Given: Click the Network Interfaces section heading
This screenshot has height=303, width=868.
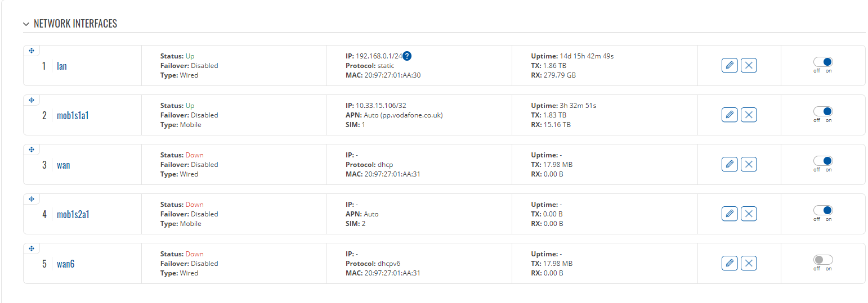Looking at the screenshot, I should [75, 24].
